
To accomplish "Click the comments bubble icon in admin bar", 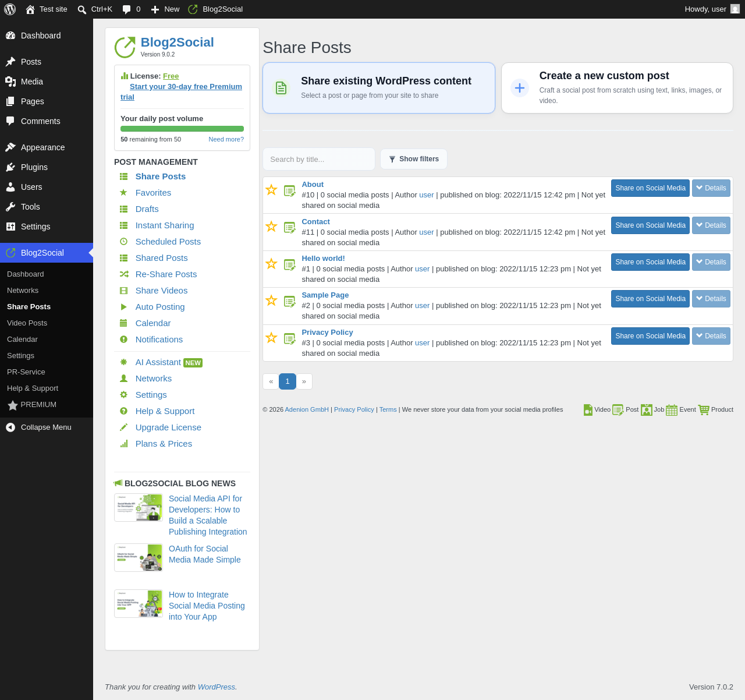I will pyautogui.click(x=126, y=9).
